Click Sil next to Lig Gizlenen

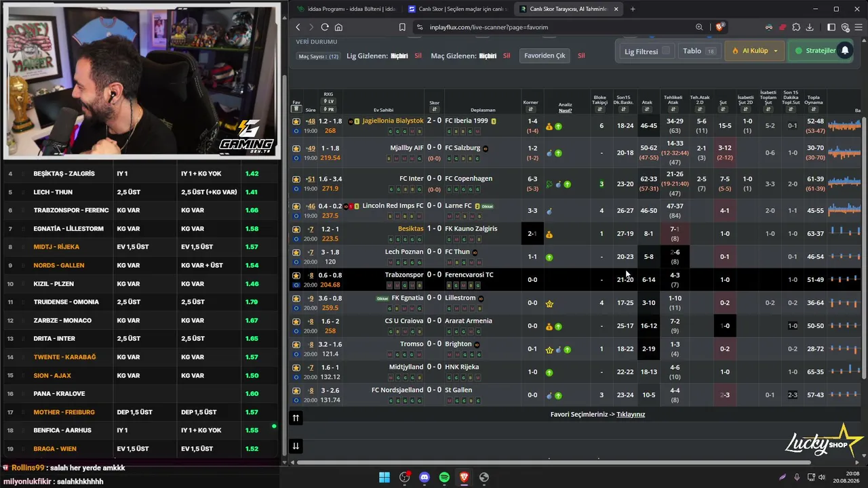(x=418, y=56)
